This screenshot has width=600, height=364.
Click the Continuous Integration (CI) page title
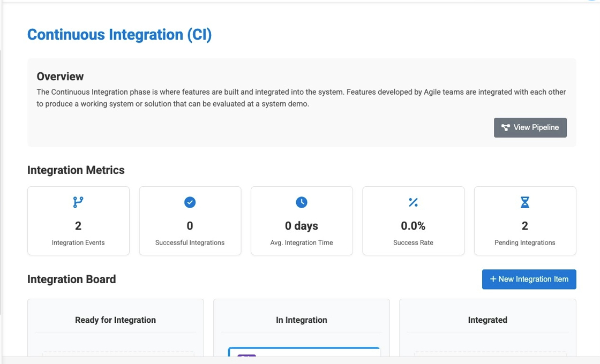click(119, 34)
